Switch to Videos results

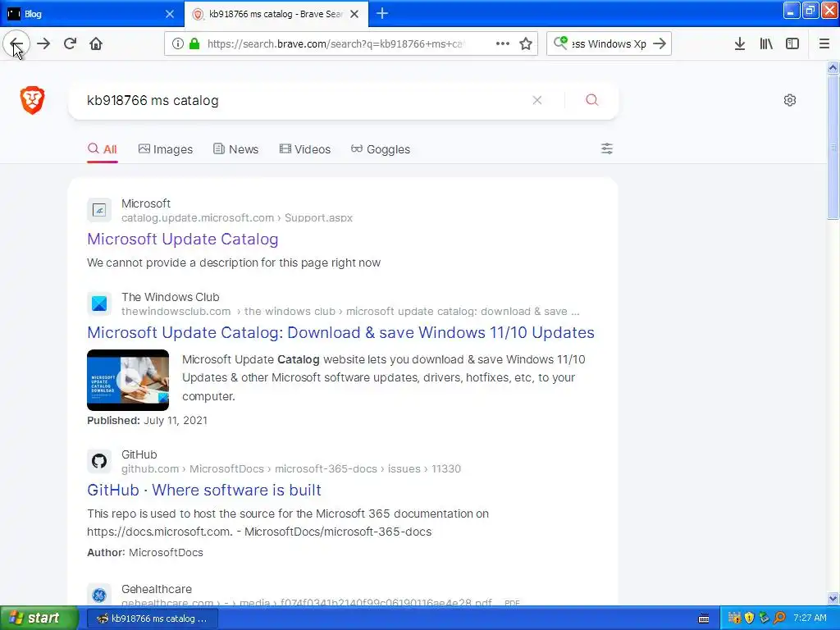(x=305, y=149)
